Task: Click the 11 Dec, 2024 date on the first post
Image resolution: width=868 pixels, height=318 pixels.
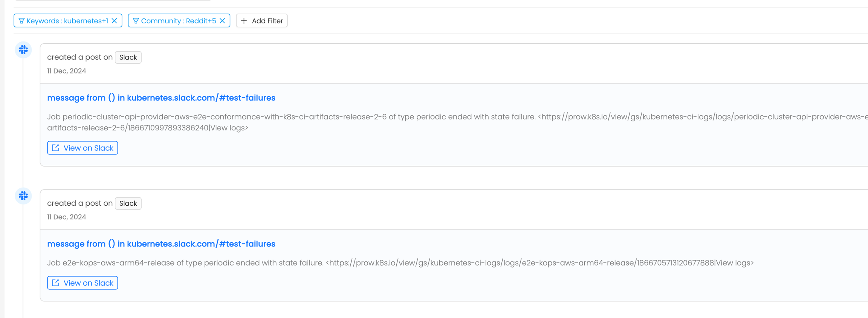Action: (x=67, y=71)
